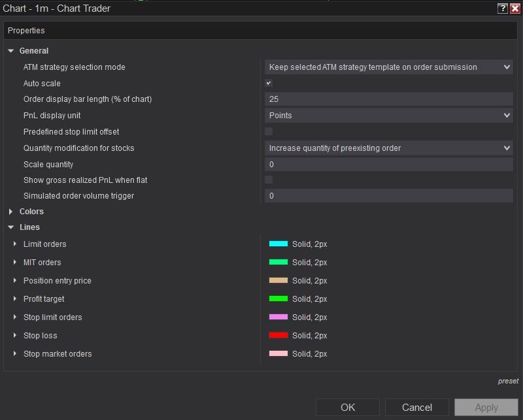Image resolution: width=523 pixels, height=420 pixels.
Task: Click the violet Stop limit orders swatch
Action: point(278,317)
